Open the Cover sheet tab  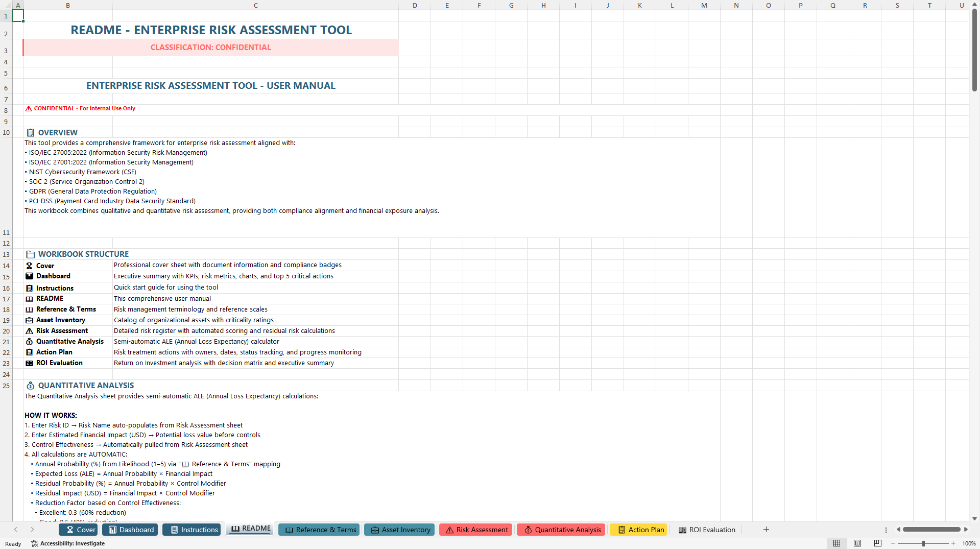point(79,530)
